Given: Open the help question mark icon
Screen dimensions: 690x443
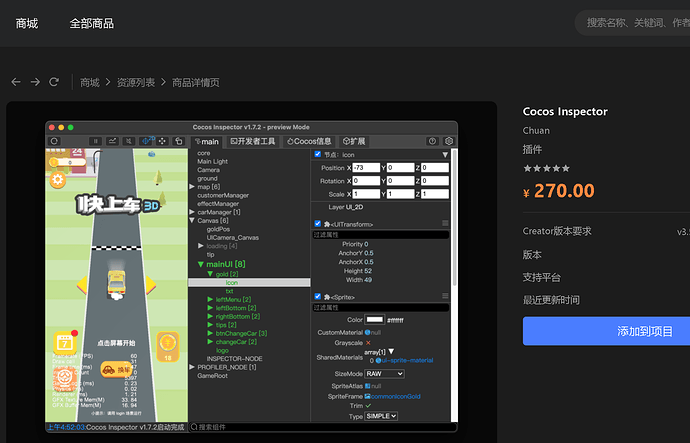Looking at the screenshot, I should [433, 141].
